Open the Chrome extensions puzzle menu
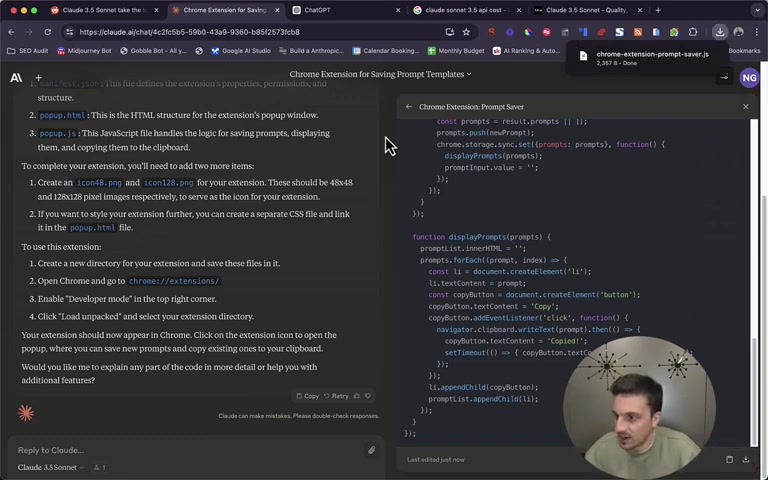This screenshot has height=480, width=768. (693, 32)
